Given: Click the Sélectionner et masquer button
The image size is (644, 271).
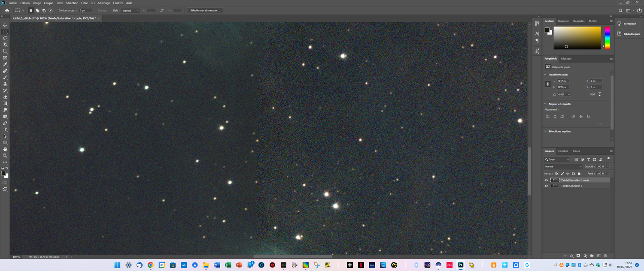Looking at the screenshot, I should click(x=205, y=10).
